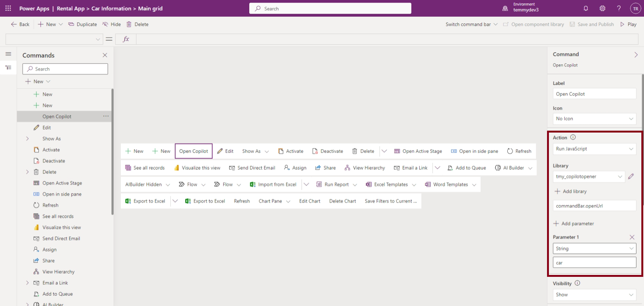
Task: Click the Action info icon
Action: [573, 137]
